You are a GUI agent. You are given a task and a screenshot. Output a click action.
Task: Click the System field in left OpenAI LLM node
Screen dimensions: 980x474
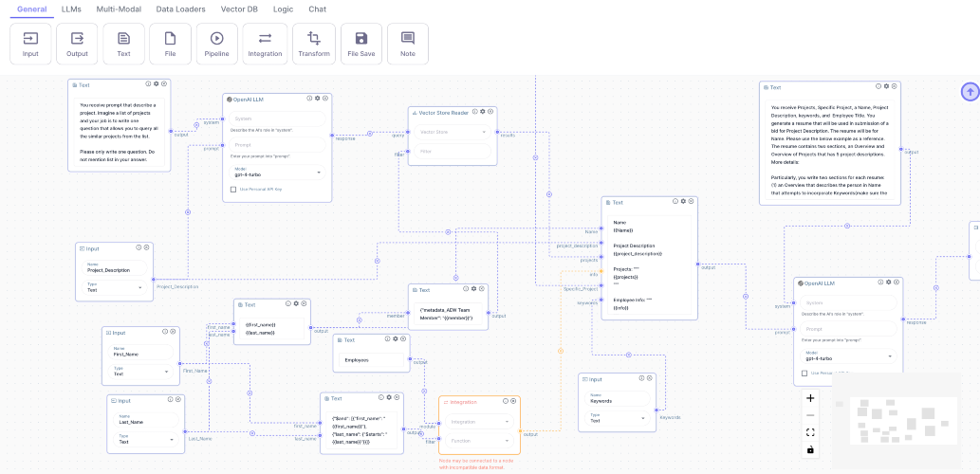pyautogui.click(x=278, y=118)
